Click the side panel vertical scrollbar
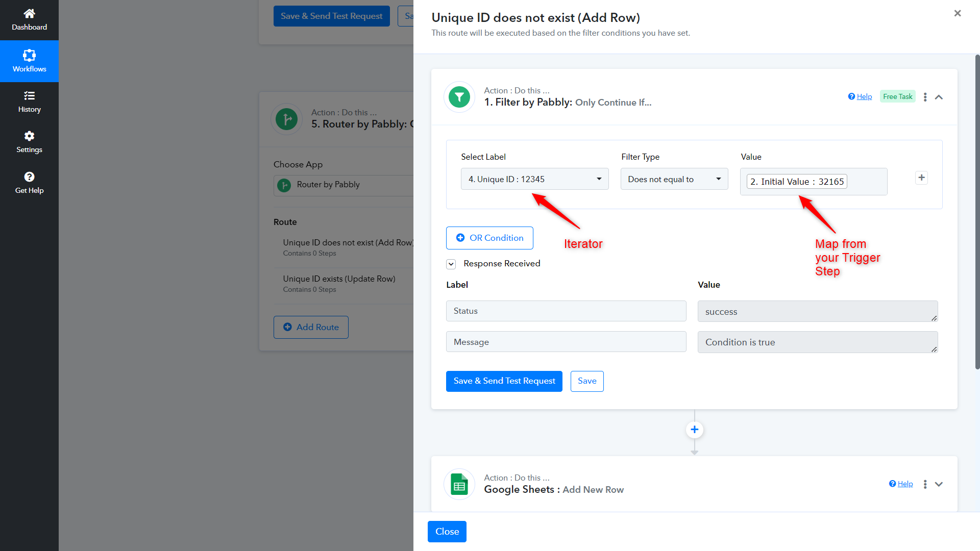The height and width of the screenshot is (551, 980). [977, 212]
